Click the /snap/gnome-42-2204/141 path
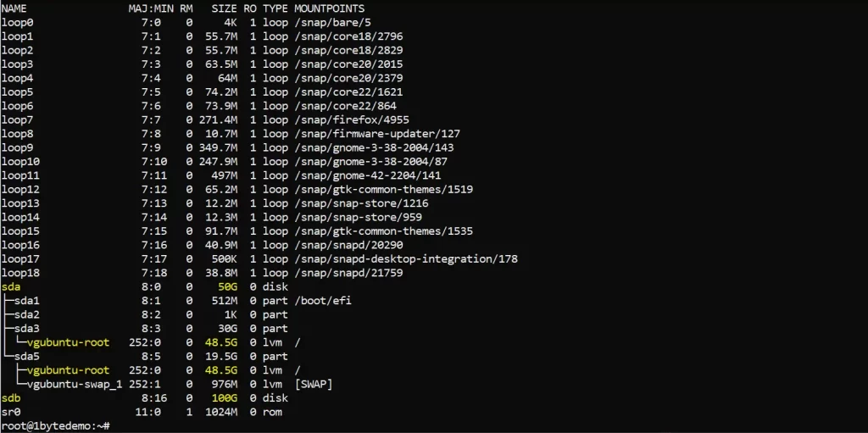868x433 pixels. pos(368,175)
